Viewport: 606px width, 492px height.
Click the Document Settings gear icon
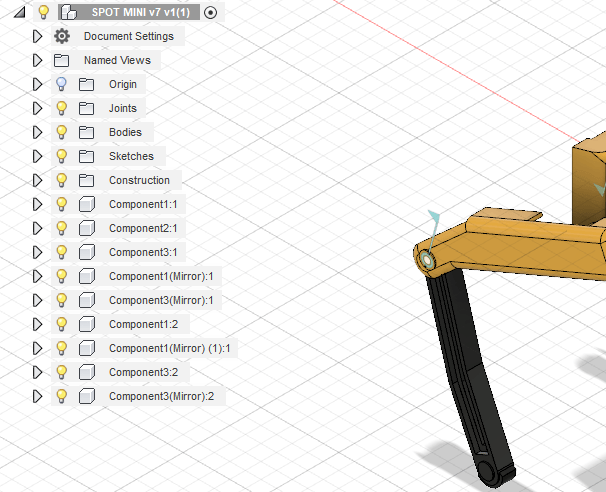point(62,36)
